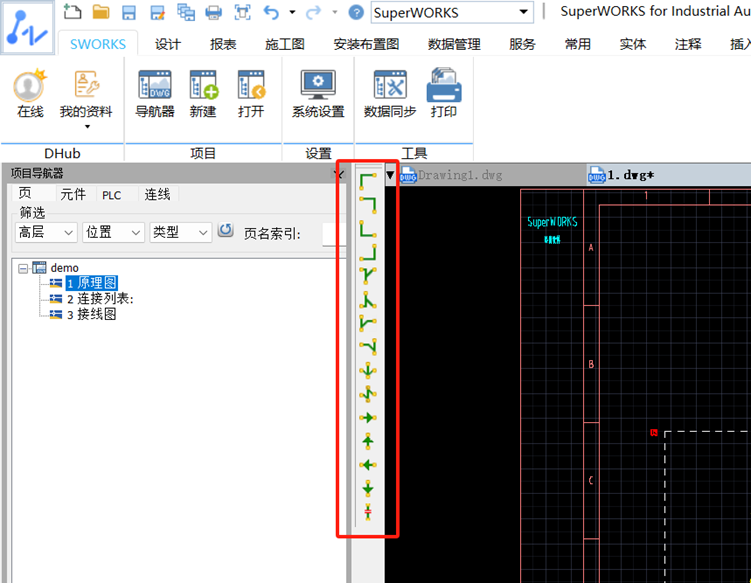The width and height of the screenshot is (751, 583).
Task: Select the down-then-right corner wire tool (└ shape)
Action: [x=368, y=229]
